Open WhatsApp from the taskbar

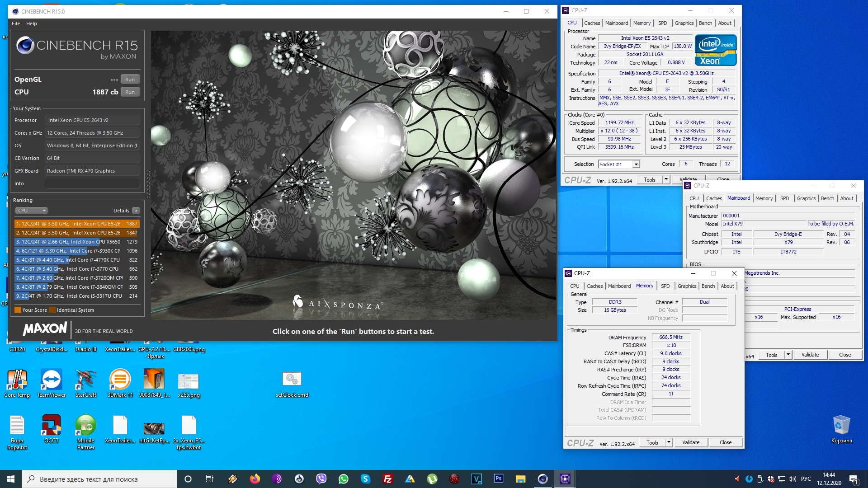coord(344,479)
